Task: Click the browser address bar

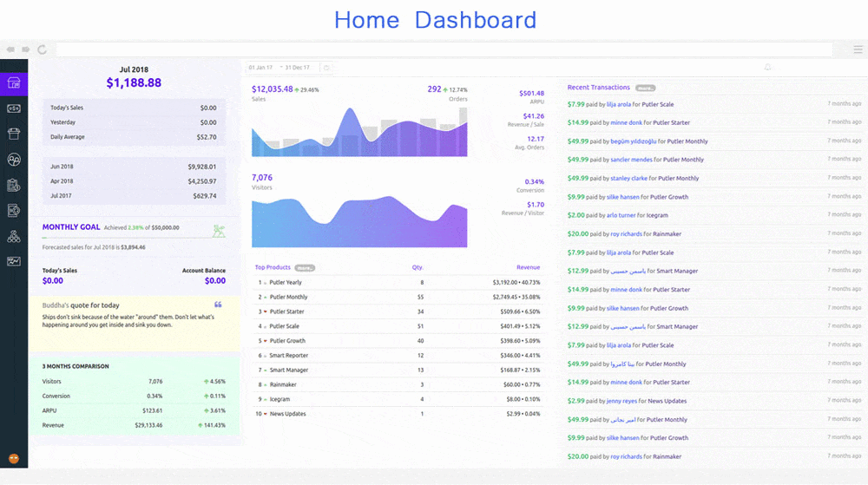Action: 434,49
